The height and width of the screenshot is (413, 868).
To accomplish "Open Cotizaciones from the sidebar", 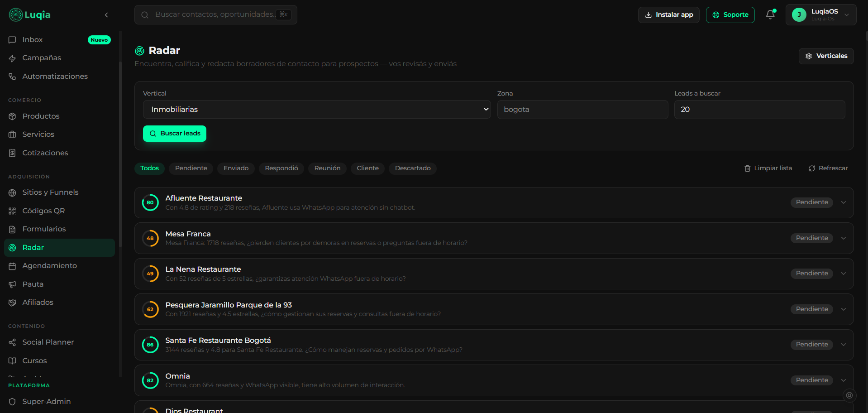I will [x=59, y=153].
